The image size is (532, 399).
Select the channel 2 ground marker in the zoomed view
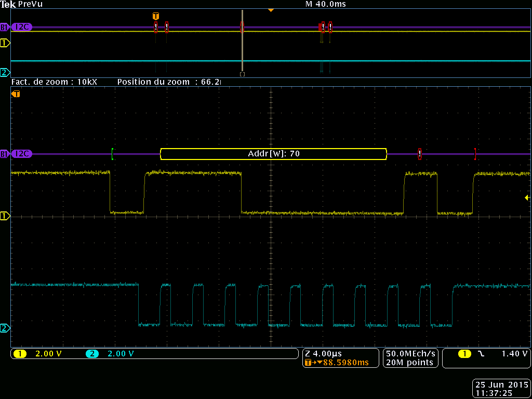pos(5,328)
